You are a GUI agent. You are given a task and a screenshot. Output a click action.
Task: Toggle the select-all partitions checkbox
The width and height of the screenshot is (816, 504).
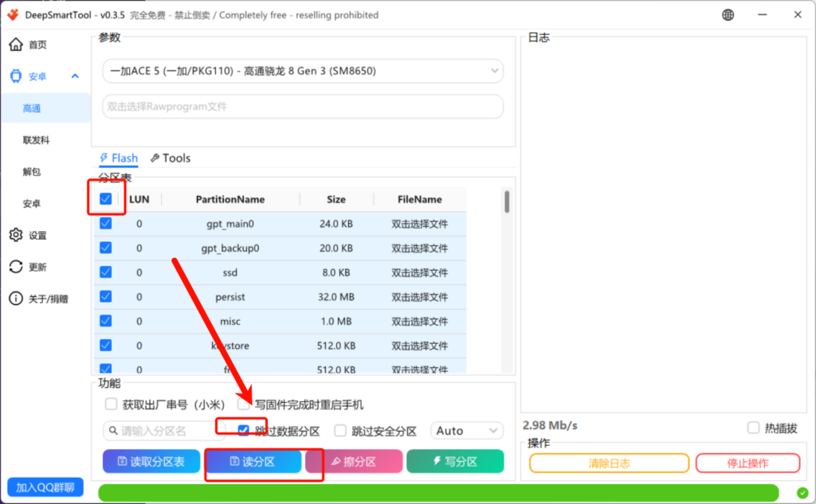coord(106,199)
